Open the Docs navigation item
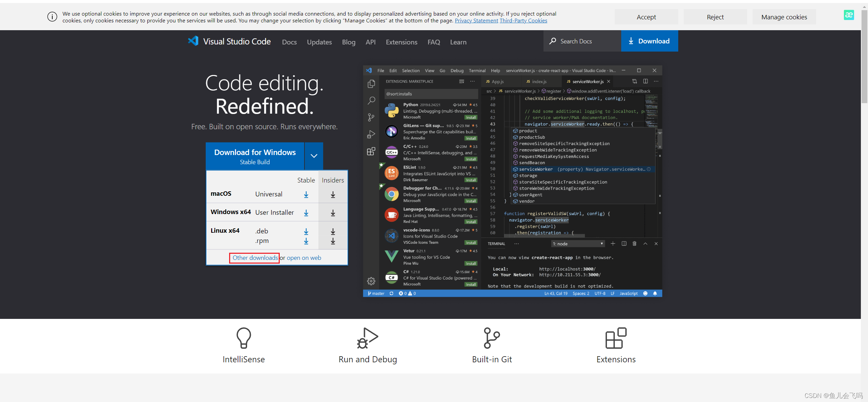This screenshot has width=868, height=402. [289, 42]
